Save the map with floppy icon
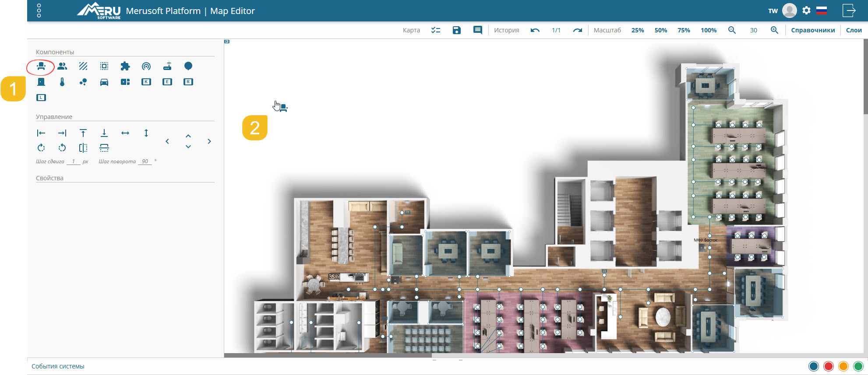Viewport: 868px width, 375px height. [x=457, y=30]
